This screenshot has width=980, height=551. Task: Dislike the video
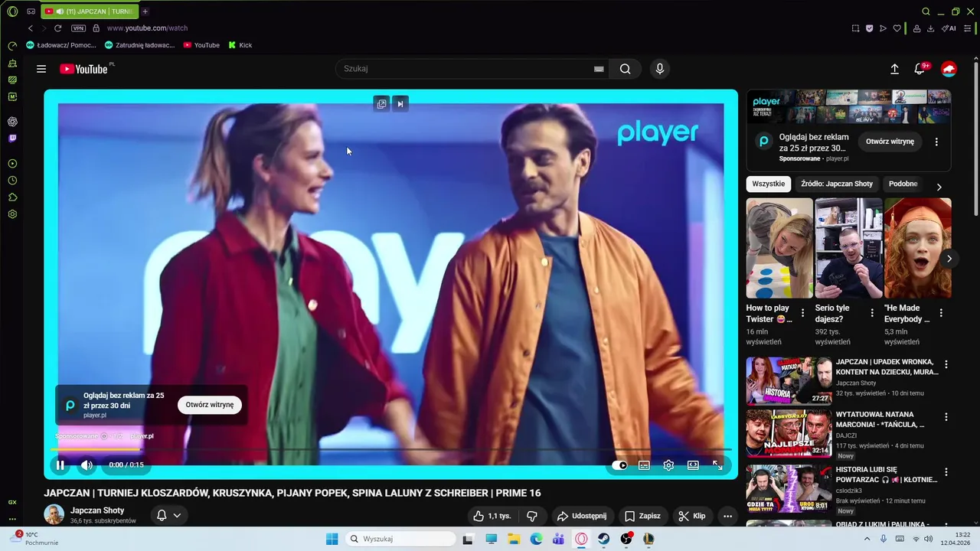532,516
